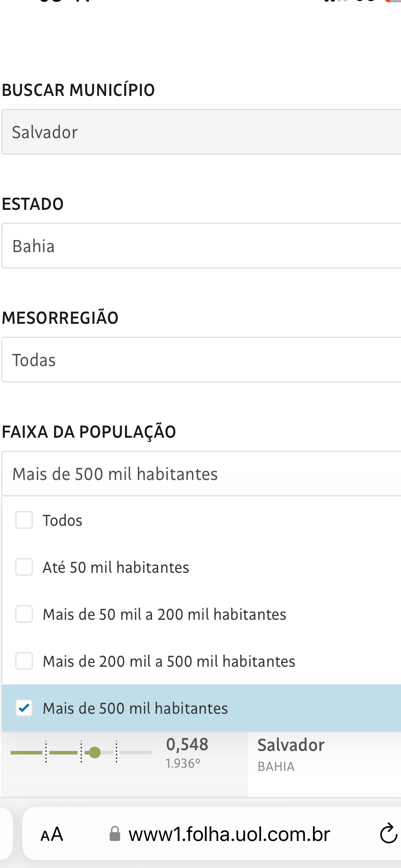Tap the www1.folha.uol.com.br address text
Image resolution: width=401 pixels, height=868 pixels.
point(229,834)
